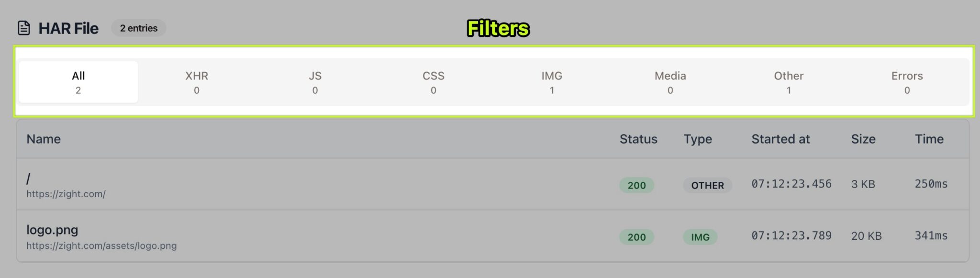Filter by Other request types
Image resolution: width=980 pixels, height=278 pixels.
click(x=789, y=81)
